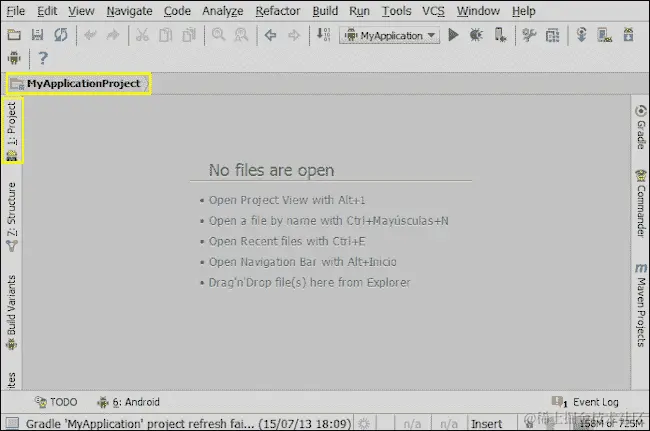This screenshot has width=650, height=431.
Task: Open the Build menu
Action: [325, 11]
